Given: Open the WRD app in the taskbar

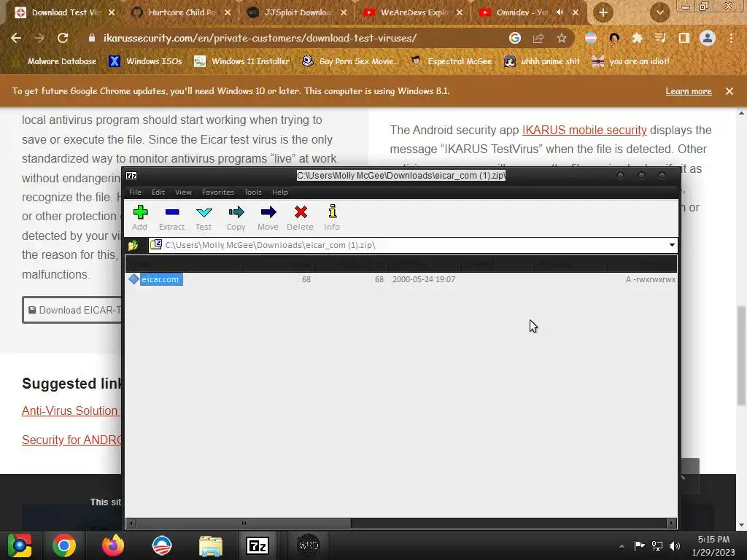Looking at the screenshot, I should 308,545.
